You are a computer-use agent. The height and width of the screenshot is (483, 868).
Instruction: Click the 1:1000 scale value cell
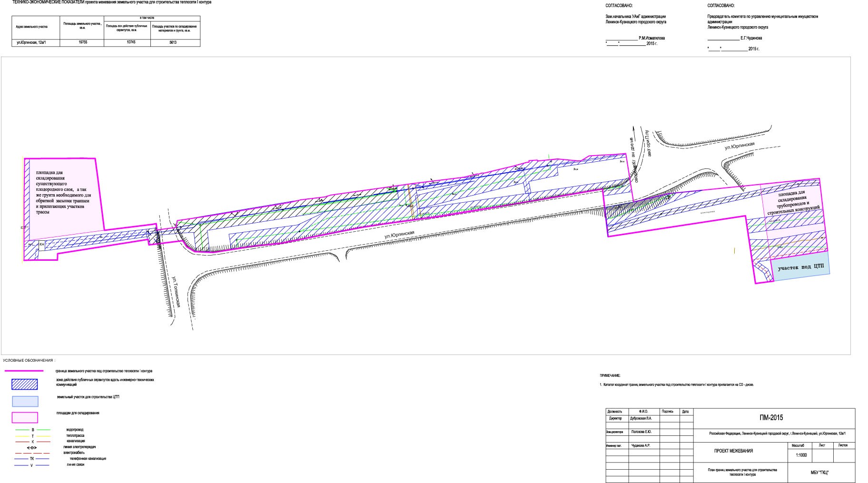[801, 455]
